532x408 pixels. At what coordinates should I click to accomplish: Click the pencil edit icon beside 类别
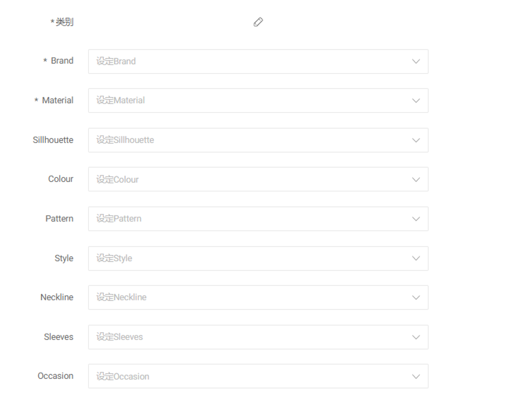258,22
